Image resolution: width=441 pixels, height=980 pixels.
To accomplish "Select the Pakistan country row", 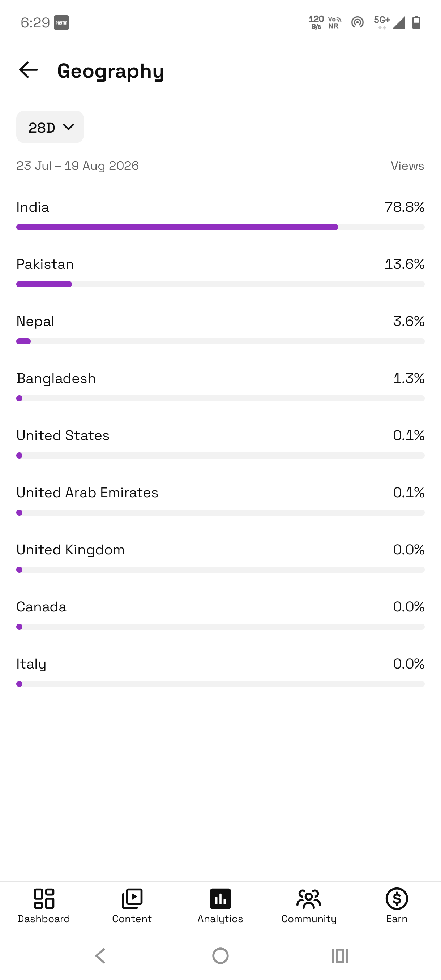I will point(220,272).
